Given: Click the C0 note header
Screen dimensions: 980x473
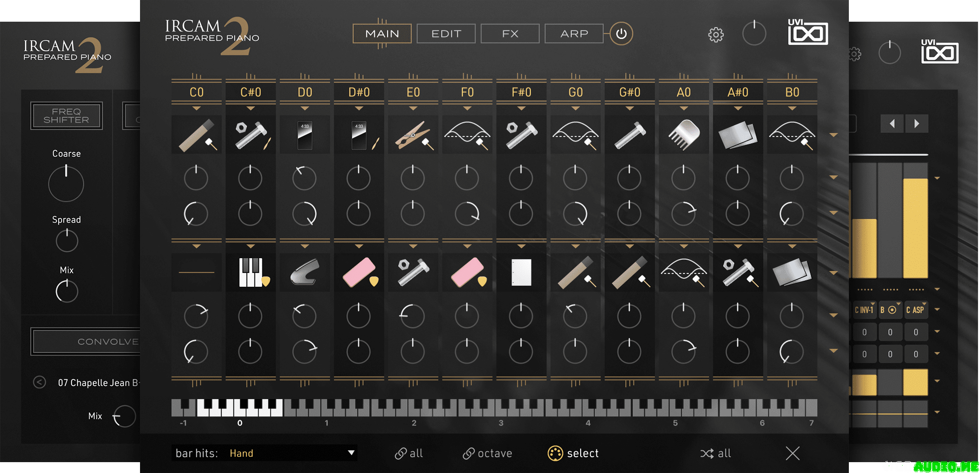Looking at the screenshot, I should pyautogui.click(x=197, y=92).
